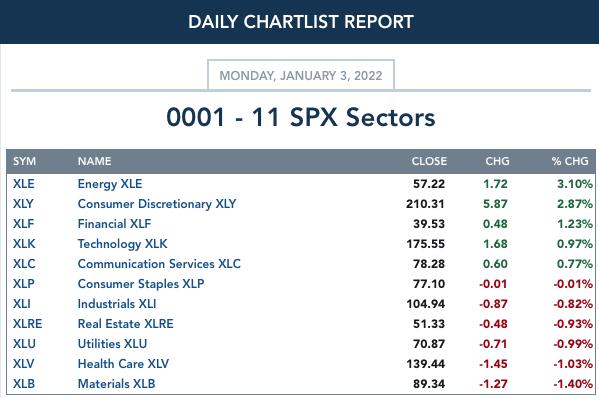Open the XLE symbol link
The width and height of the screenshot is (599, 398).
click(x=24, y=184)
